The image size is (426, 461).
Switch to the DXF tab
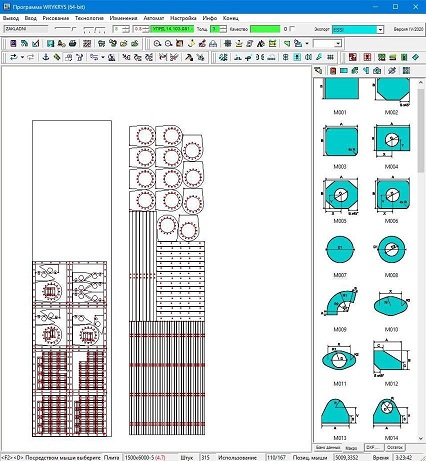(x=374, y=447)
